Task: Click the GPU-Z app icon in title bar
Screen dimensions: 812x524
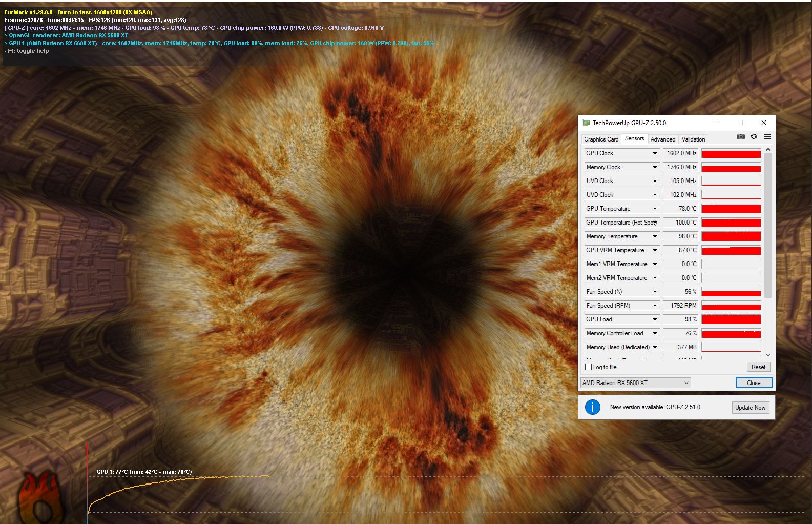Action: tap(586, 123)
